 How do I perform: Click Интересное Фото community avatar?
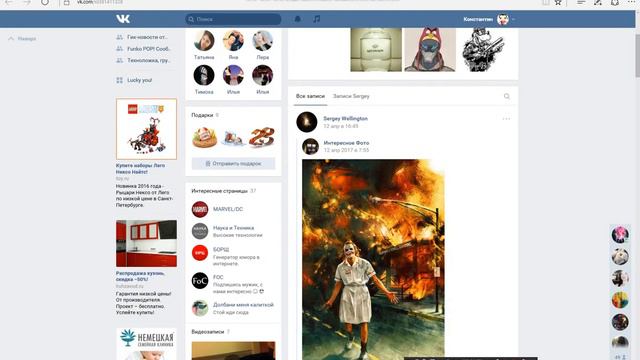pyautogui.click(x=310, y=147)
